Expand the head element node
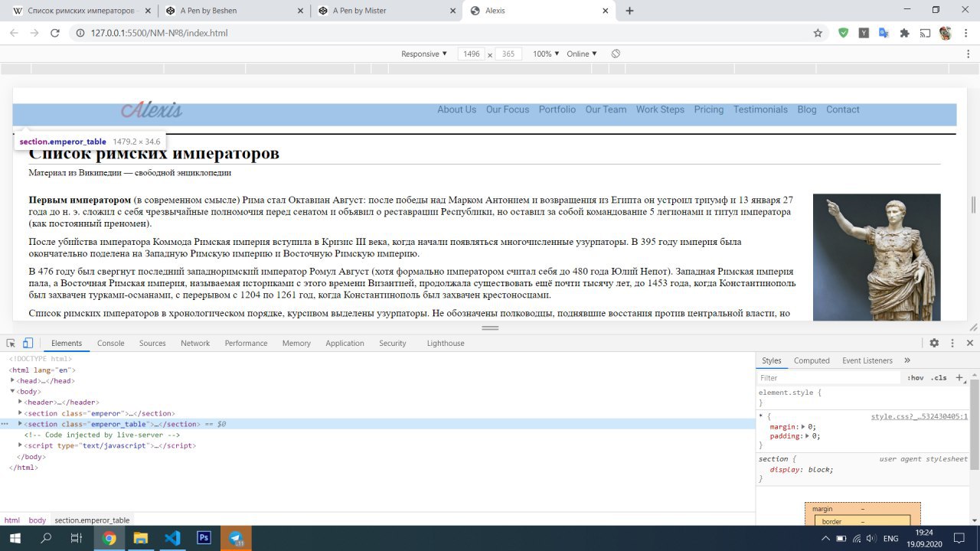Viewport: 980px width, 551px height. (x=13, y=380)
